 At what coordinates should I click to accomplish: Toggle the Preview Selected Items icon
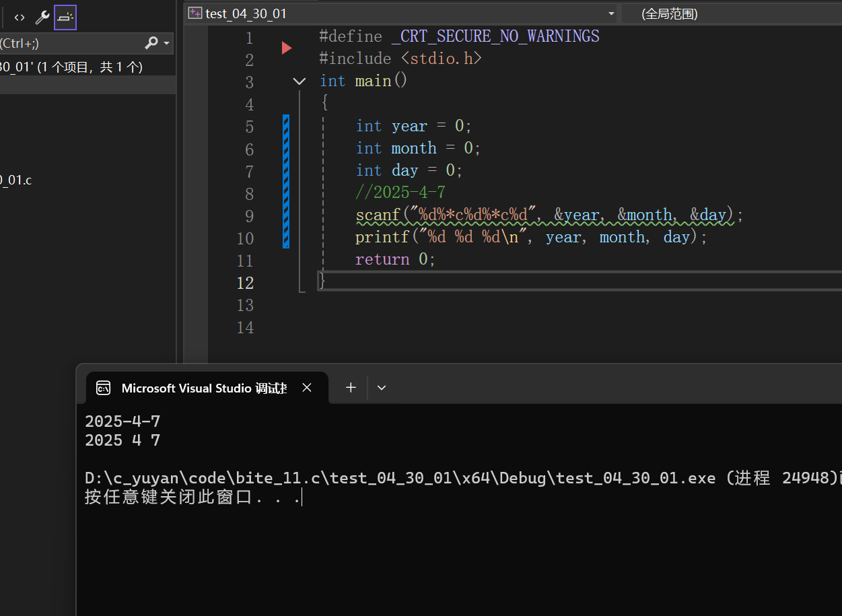(x=65, y=18)
